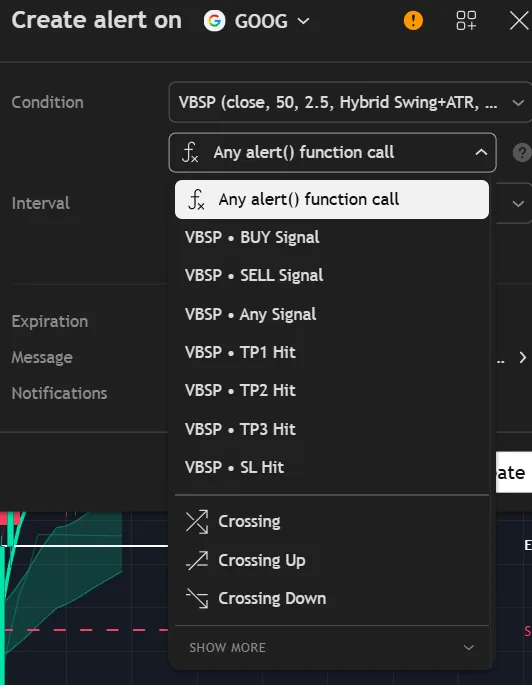Click the help question mark icon

522,153
